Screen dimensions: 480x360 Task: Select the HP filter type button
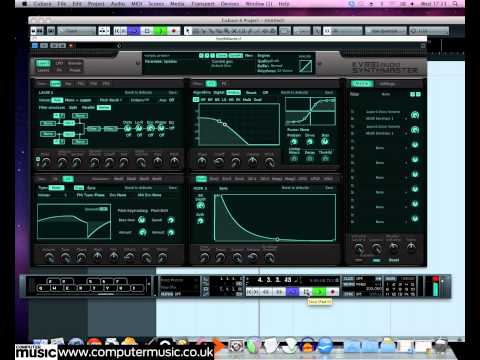[x=203, y=100]
